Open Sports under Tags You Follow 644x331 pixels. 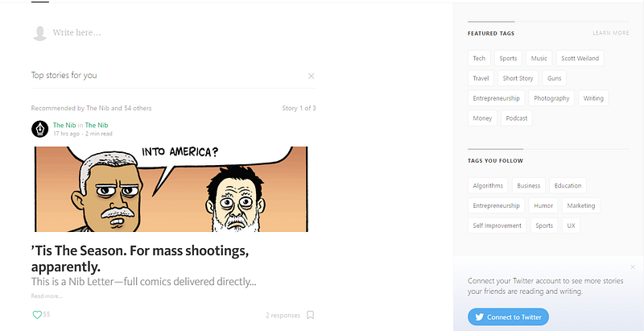tap(544, 225)
